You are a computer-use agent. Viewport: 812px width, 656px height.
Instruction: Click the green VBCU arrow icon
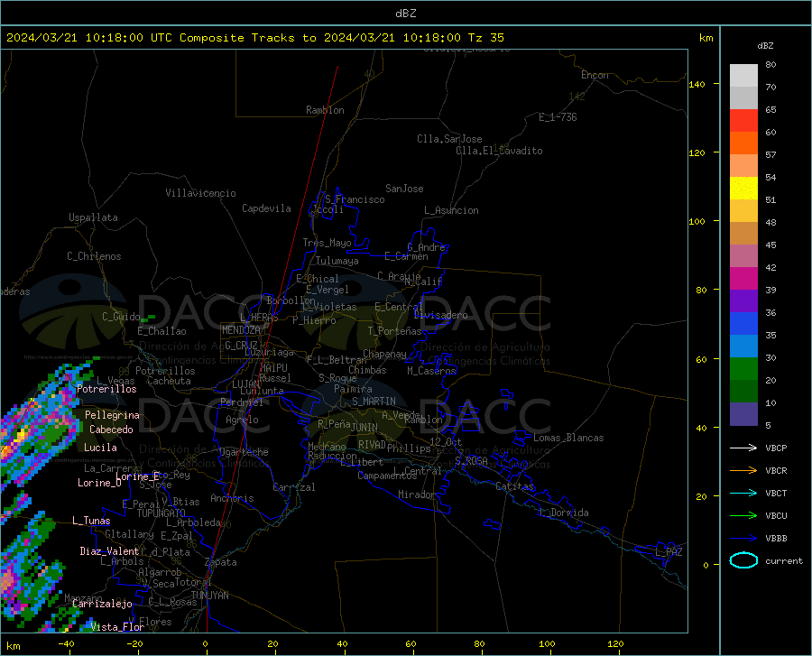743,516
